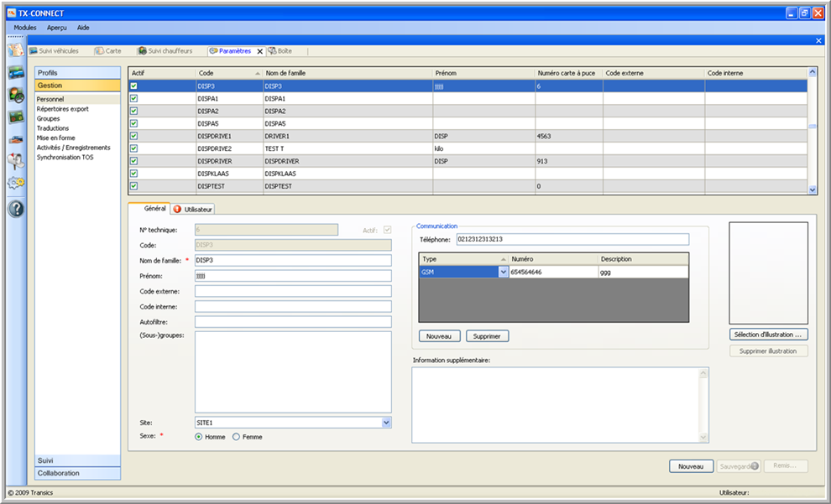The height and width of the screenshot is (504, 831).
Task: Expand the GSM type dropdown
Action: coord(504,272)
